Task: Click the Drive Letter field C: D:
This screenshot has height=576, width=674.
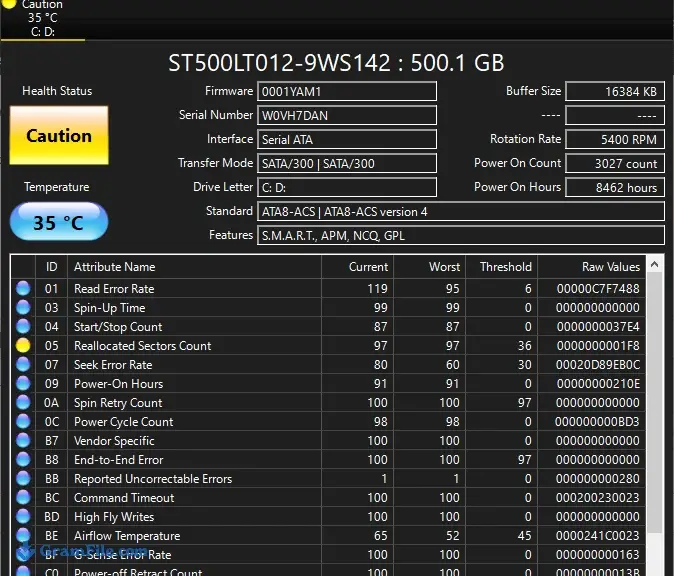Action: [347, 188]
